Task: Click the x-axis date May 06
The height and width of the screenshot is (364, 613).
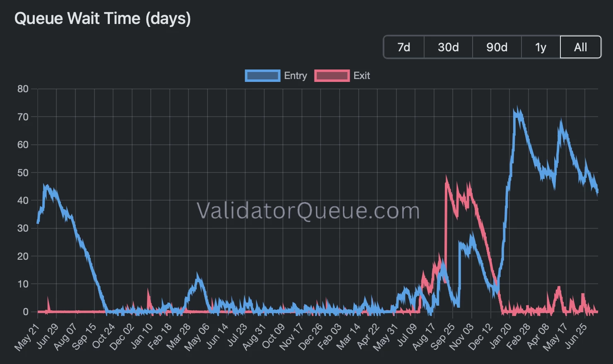Action: coord(197,337)
